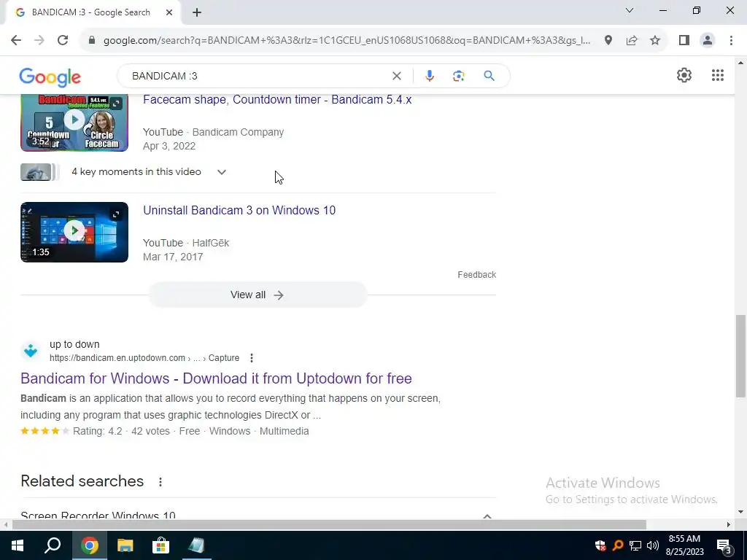Viewport: 747px width, 560px height.
Task: Open the notification center
Action: pyautogui.click(x=724, y=545)
